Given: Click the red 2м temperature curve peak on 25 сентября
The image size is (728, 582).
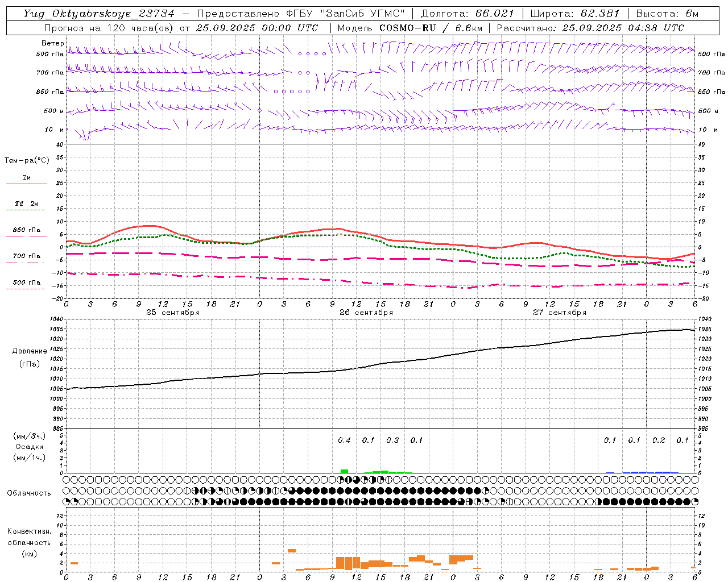Looking at the screenshot, I should click(149, 226).
